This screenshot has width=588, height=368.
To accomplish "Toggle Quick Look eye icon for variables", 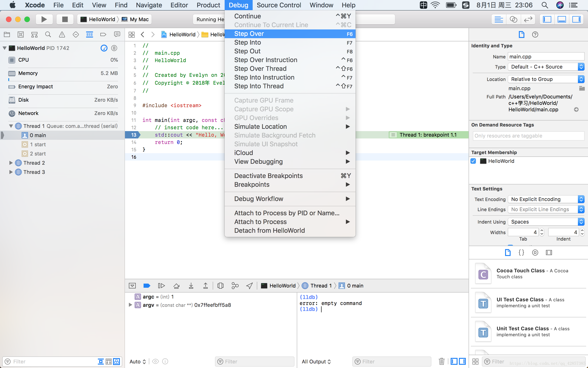I will tap(155, 361).
